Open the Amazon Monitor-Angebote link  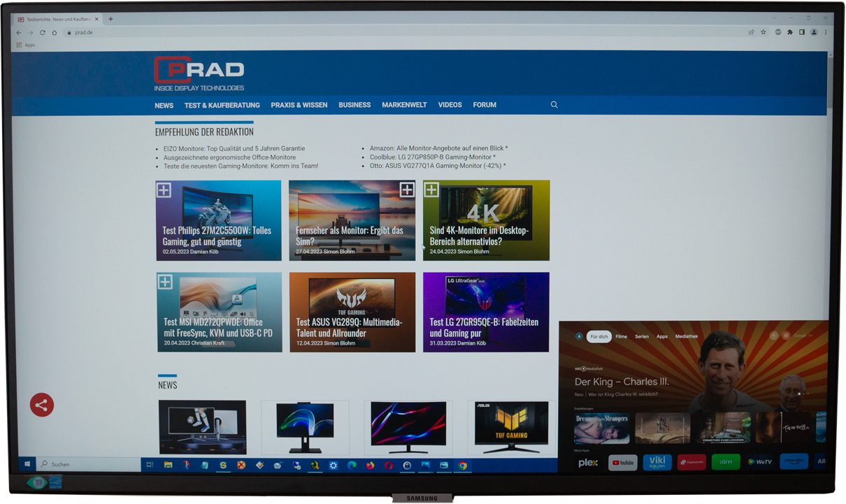pos(439,148)
